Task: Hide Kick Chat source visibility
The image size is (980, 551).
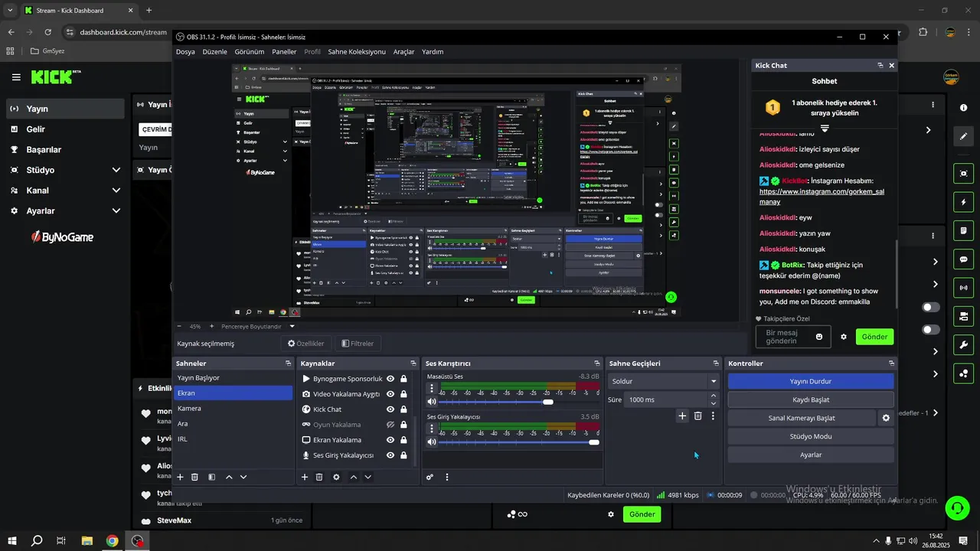Action: tap(390, 409)
